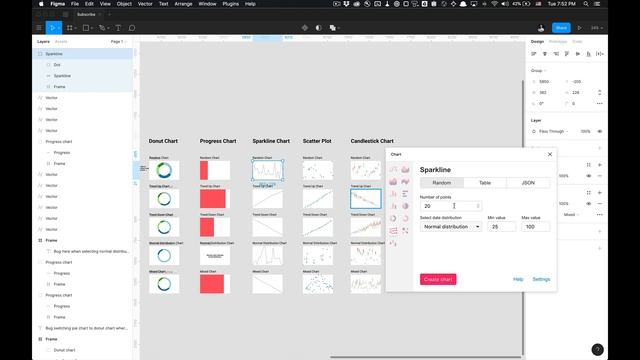The width and height of the screenshot is (640, 360).
Task: Click the Max value field
Action: coord(535,227)
